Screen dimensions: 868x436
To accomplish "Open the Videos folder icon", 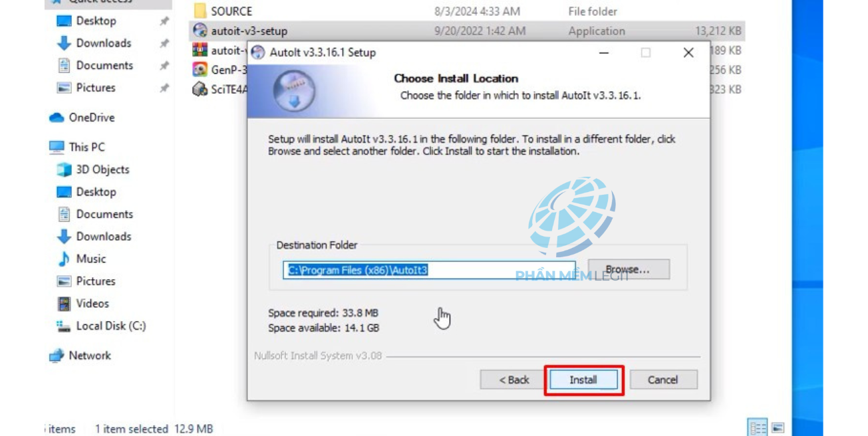I will click(64, 304).
